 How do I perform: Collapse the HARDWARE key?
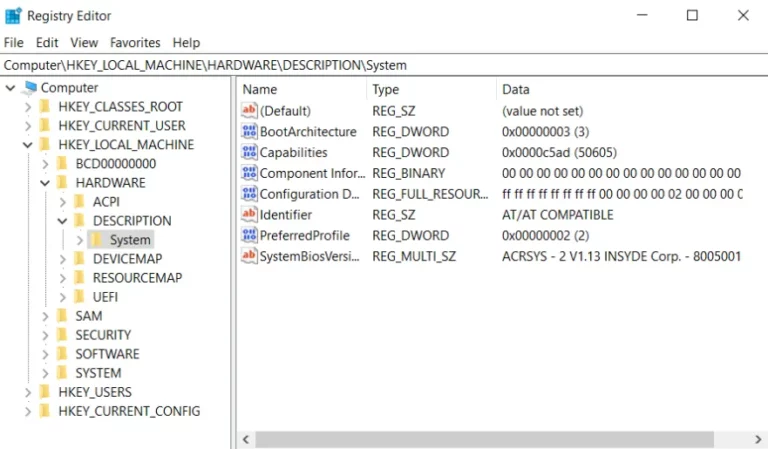click(x=45, y=183)
